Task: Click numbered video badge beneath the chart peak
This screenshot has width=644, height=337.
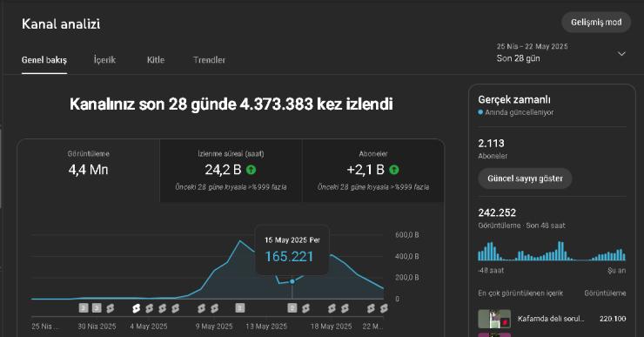Action: (240, 307)
